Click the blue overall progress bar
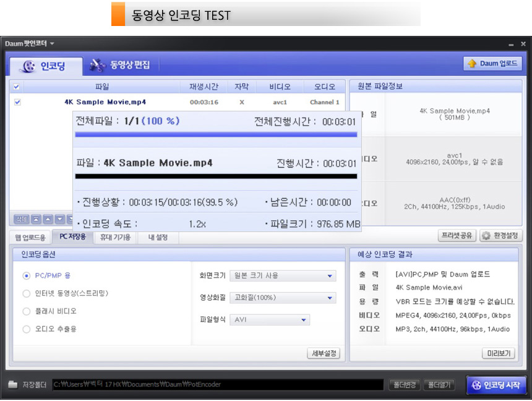 click(216, 134)
